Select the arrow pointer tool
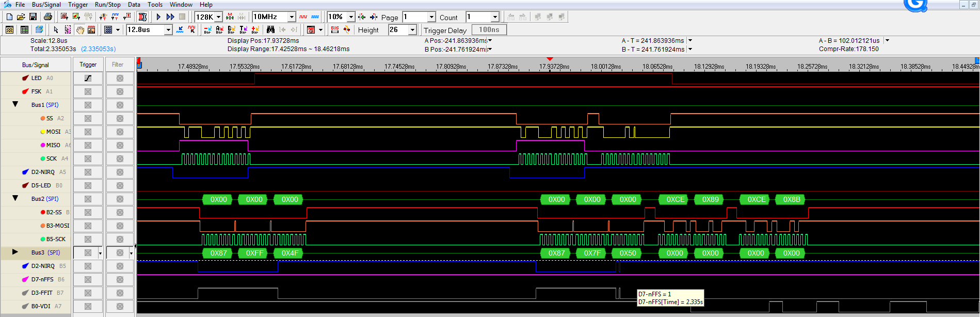Image resolution: width=980 pixels, height=317 pixels. coord(56,30)
